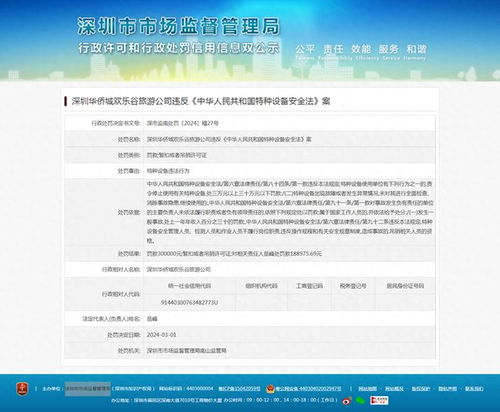Viewport: 500px width, 412px height.
Task: Click the police badge icon beside 粤公网安备
Action: click(270, 389)
